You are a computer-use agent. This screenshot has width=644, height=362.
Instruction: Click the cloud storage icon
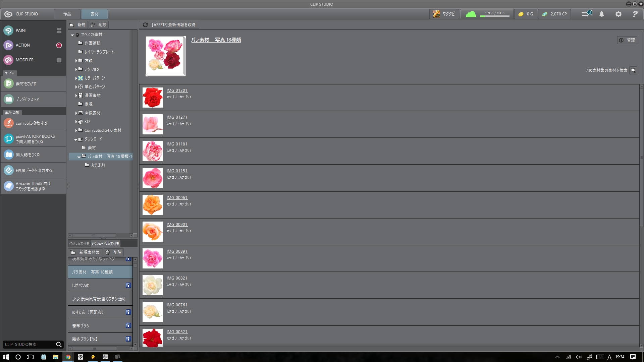click(471, 14)
